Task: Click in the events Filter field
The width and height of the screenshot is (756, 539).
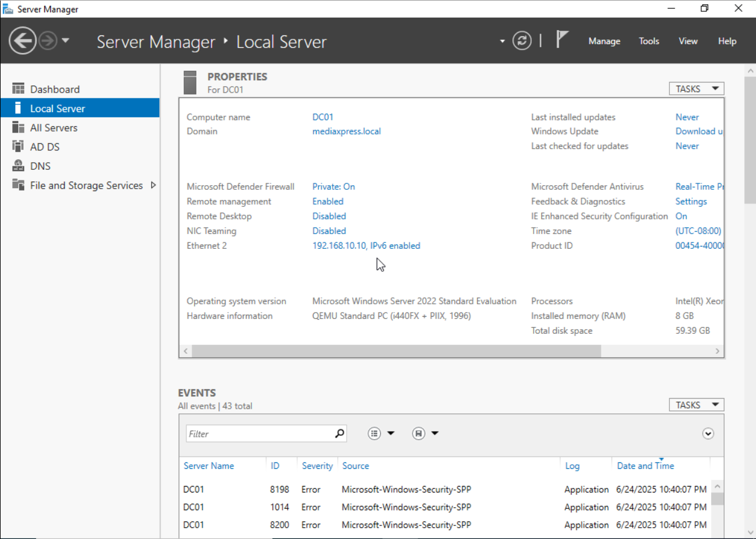Action: click(x=259, y=433)
